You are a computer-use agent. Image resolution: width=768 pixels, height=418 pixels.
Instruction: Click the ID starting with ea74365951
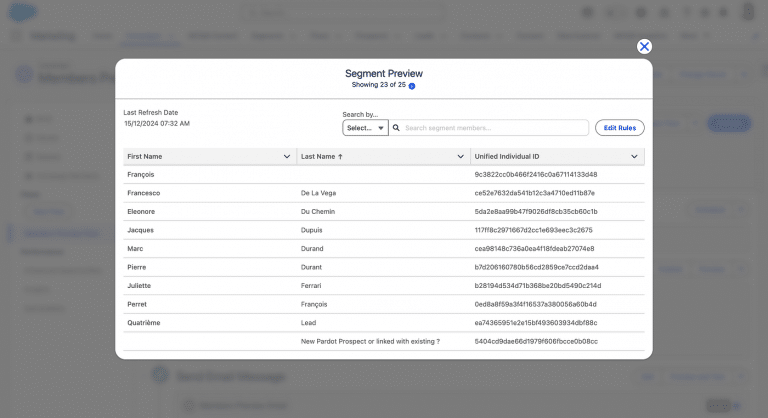click(536, 323)
